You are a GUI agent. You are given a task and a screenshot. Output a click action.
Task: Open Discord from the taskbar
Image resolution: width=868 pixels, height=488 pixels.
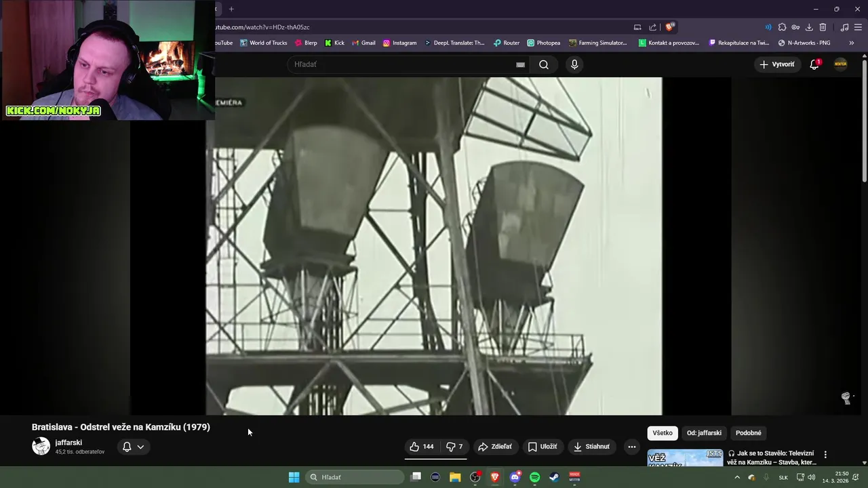(x=515, y=477)
